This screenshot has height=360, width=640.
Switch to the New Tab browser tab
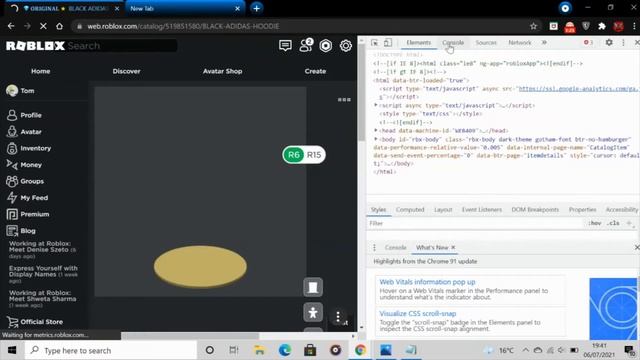184,8
